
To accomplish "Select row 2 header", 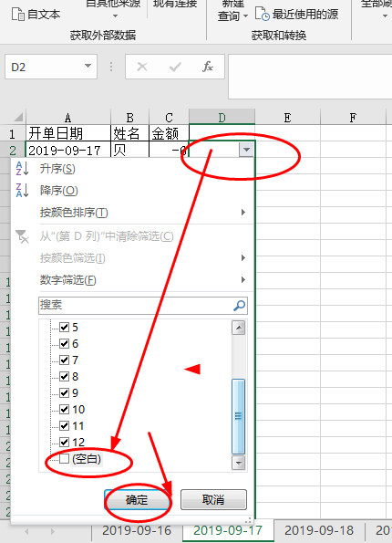I will tap(13, 150).
